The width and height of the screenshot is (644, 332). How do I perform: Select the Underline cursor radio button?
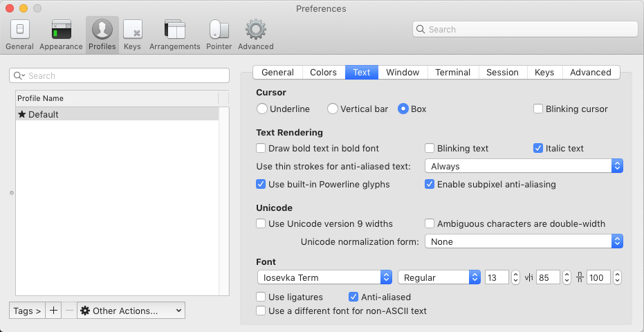[x=261, y=109]
